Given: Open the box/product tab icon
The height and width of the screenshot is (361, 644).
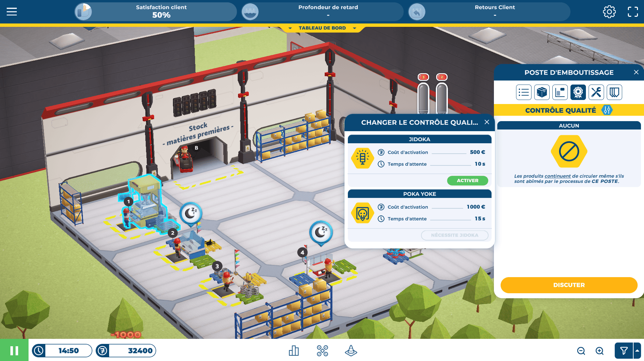Looking at the screenshot, I should tap(542, 92).
